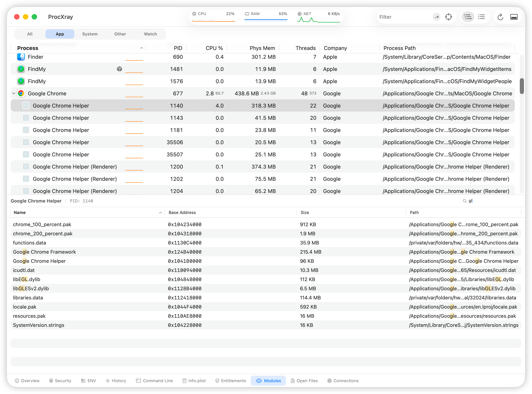Screen dimensions: 532x394
Task: Open the Entitlements tab
Action: click(x=231, y=381)
